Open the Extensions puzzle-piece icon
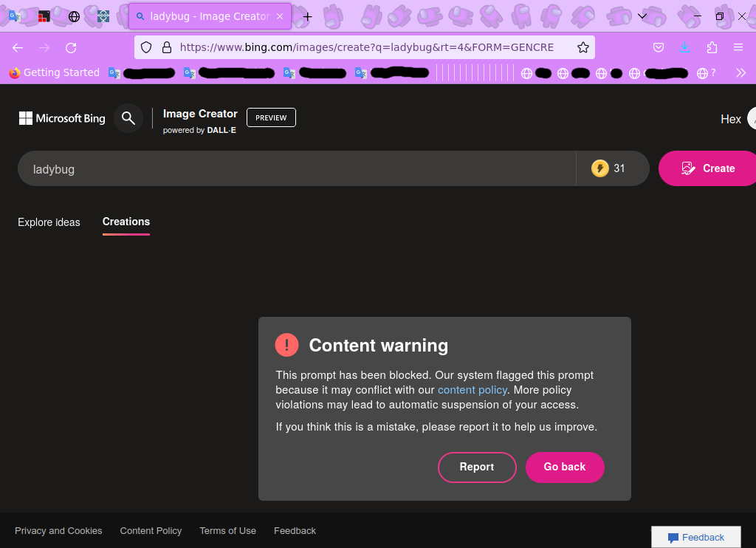Viewport: 756px width, 548px height. coord(711,47)
